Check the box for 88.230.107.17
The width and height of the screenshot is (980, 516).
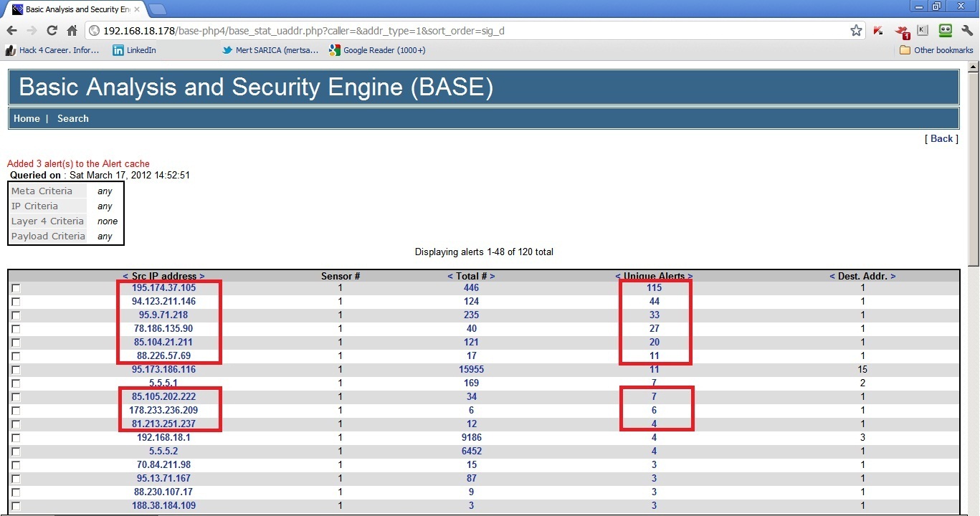coord(16,492)
